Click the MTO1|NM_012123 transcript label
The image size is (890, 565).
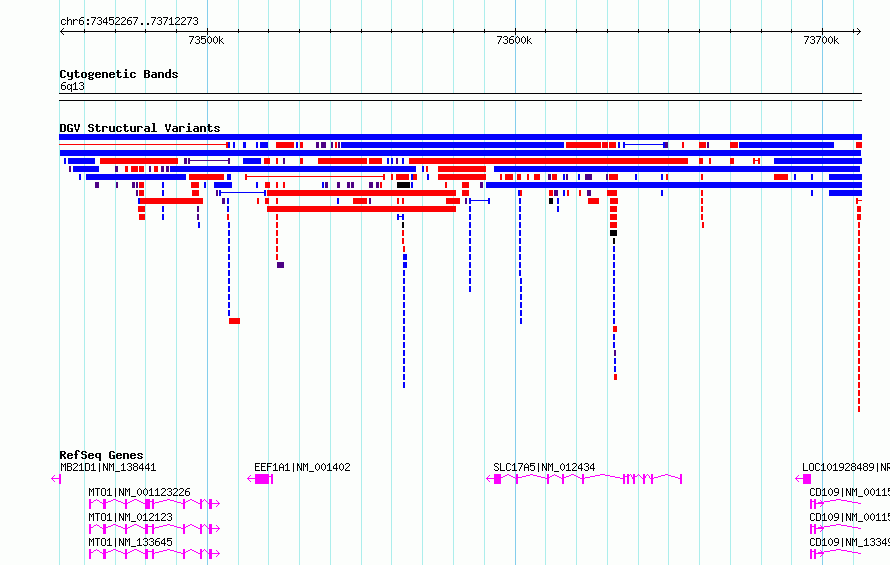point(130,517)
